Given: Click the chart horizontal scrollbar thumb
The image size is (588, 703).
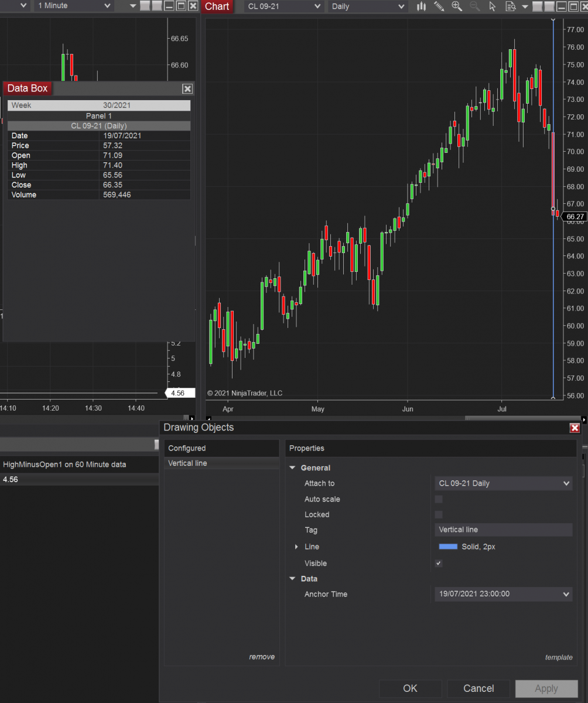Looking at the screenshot, I should coord(522,418).
